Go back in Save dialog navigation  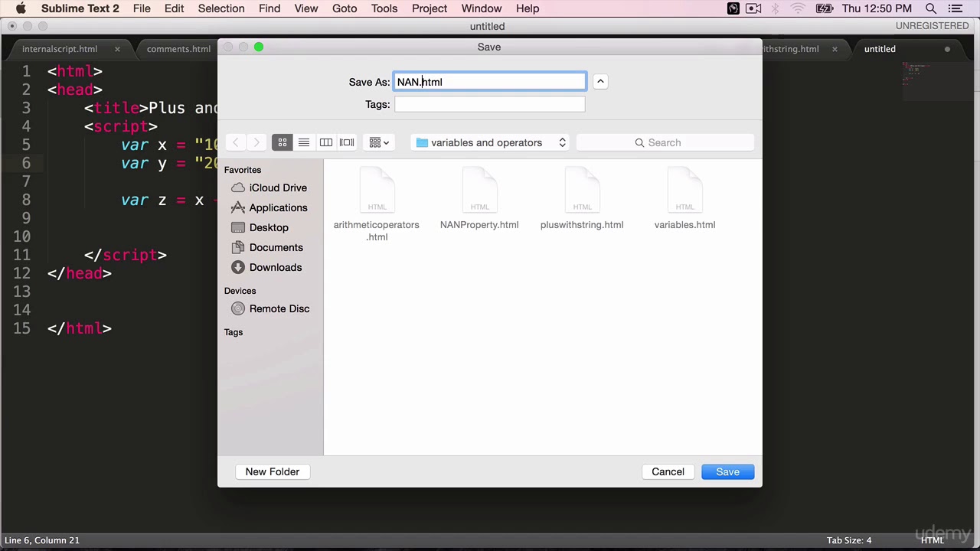(236, 142)
